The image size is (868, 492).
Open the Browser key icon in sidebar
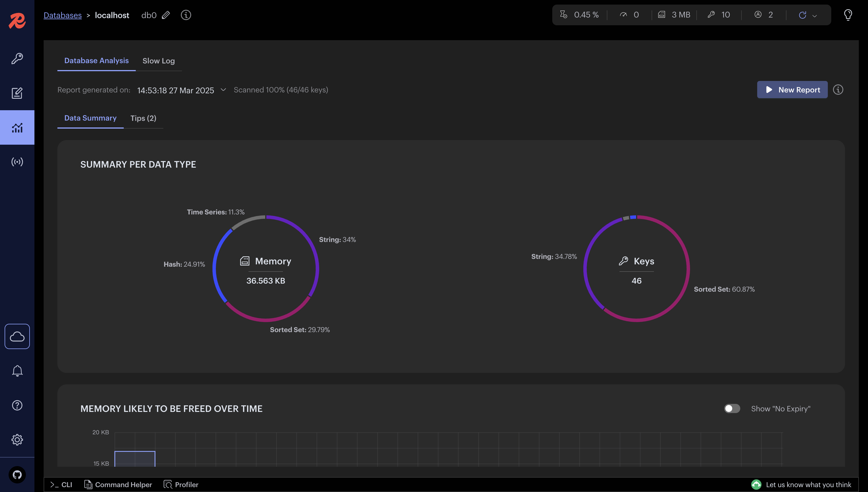(x=17, y=59)
